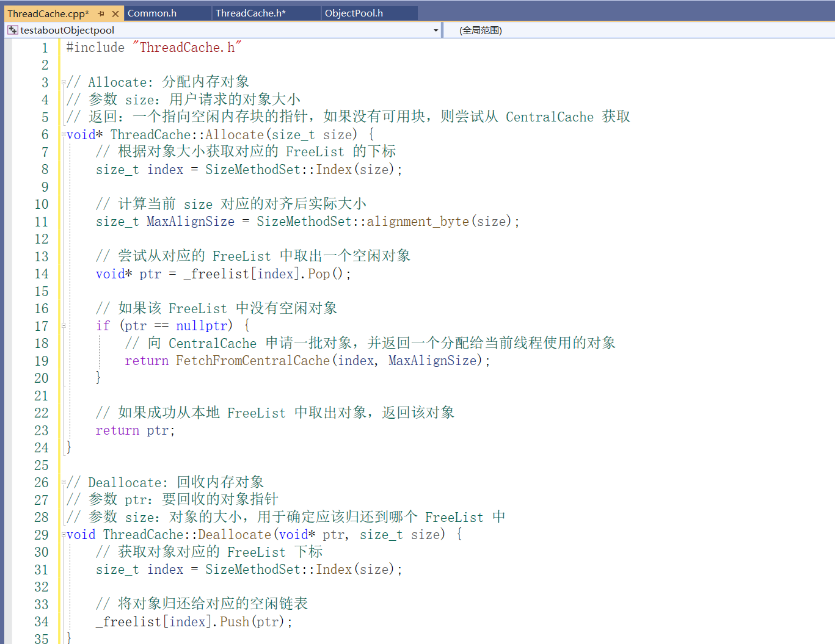Click the '参数 ptr: 要回收的对象指针' comment
This screenshot has width=835, height=644.
(x=172, y=499)
